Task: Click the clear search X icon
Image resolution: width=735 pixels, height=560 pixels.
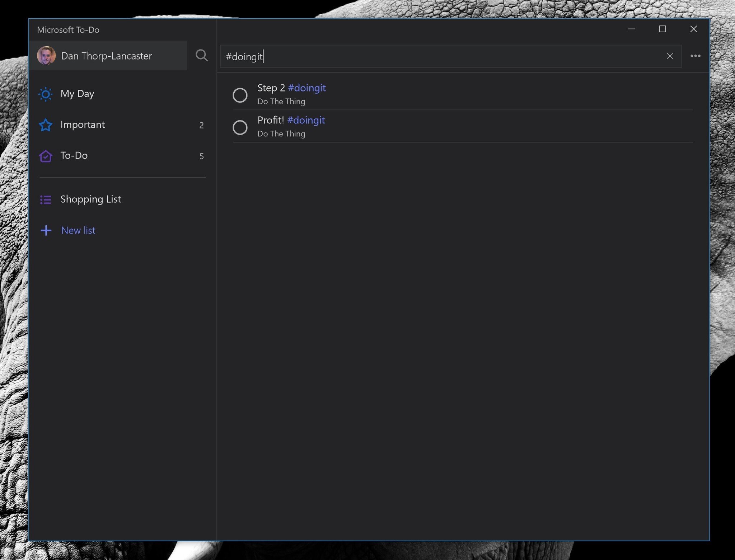Action: [x=670, y=56]
